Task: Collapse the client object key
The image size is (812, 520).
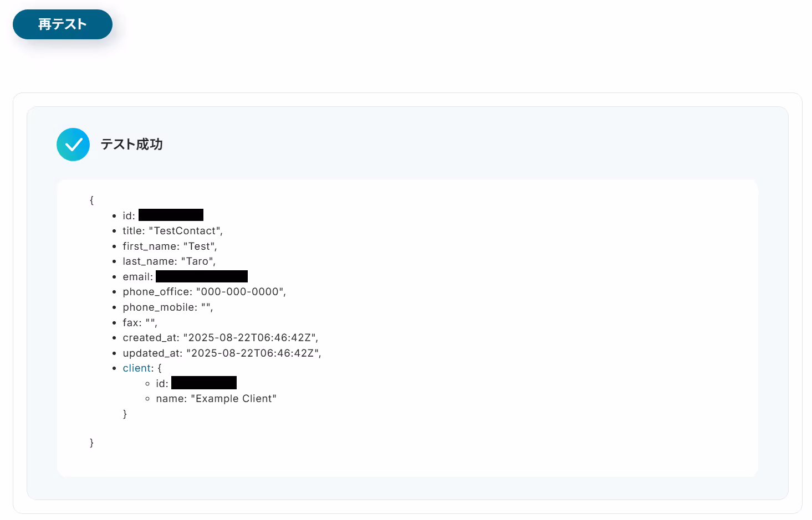Action: [x=137, y=368]
